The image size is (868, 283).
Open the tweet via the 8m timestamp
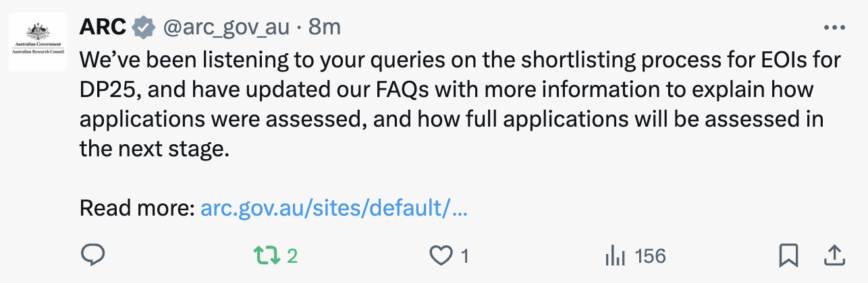(x=325, y=27)
